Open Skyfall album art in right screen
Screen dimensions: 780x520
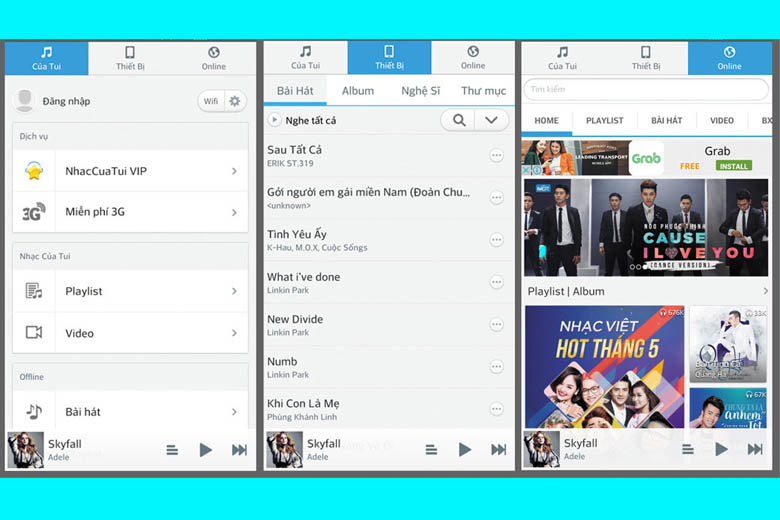pyautogui.click(x=541, y=449)
